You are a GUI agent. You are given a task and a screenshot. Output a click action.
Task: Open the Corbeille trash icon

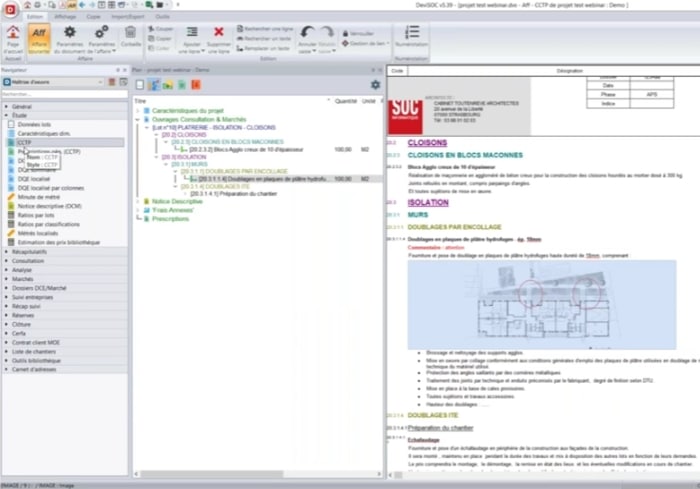pos(131,38)
